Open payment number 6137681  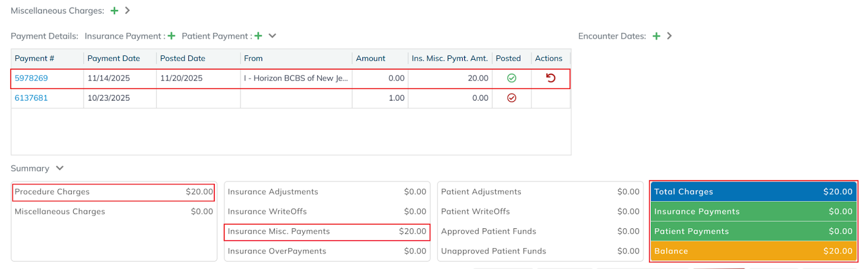tap(31, 98)
